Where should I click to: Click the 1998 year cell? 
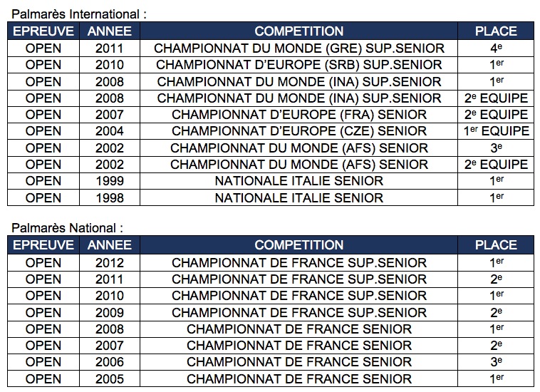[x=110, y=197]
